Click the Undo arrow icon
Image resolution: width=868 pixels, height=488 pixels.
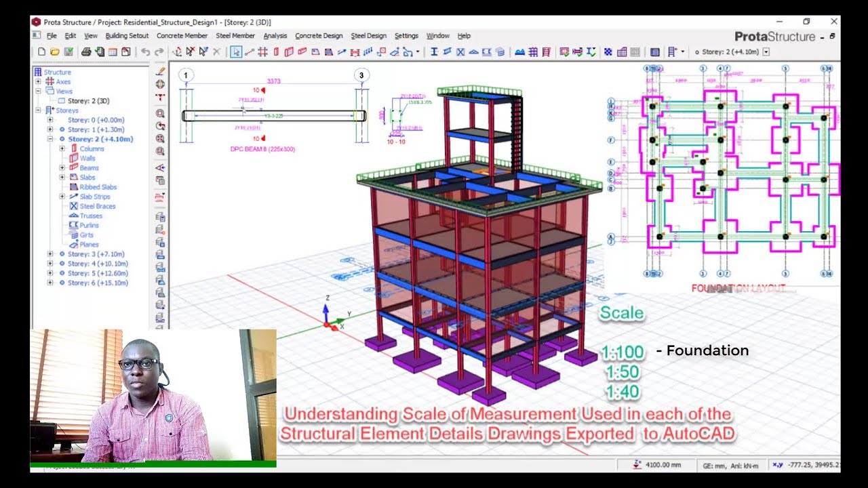coord(145,52)
